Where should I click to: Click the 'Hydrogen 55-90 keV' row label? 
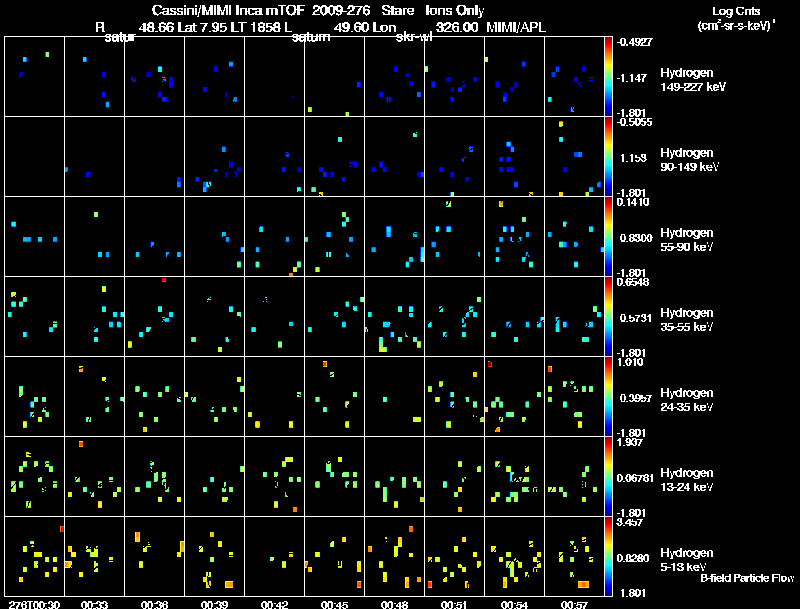click(687, 240)
